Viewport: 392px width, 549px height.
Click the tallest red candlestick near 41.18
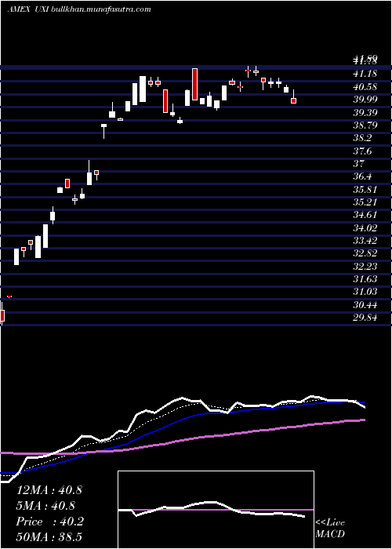pos(195,85)
